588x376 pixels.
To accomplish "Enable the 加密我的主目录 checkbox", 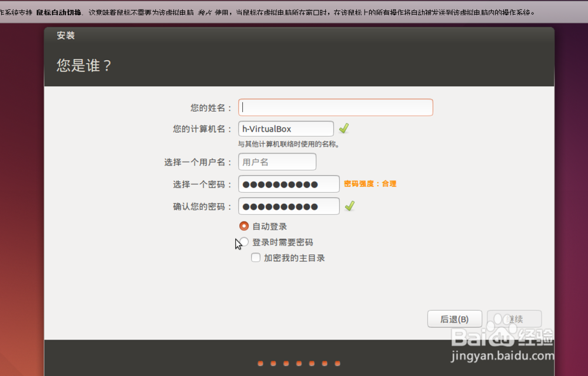I will coord(256,257).
